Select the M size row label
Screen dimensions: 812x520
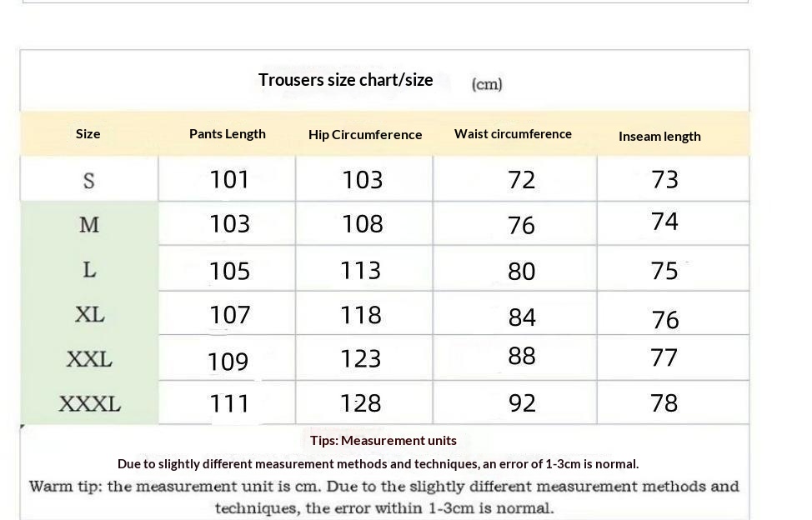pyautogui.click(x=88, y=224)
